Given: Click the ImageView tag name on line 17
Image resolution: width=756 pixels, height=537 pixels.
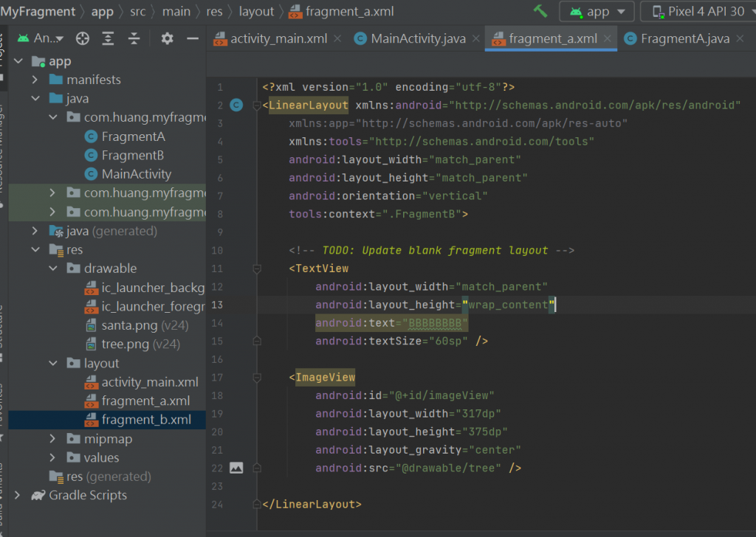Looking at the screenshot, I should pyautogui.click(x=325, y=377).
